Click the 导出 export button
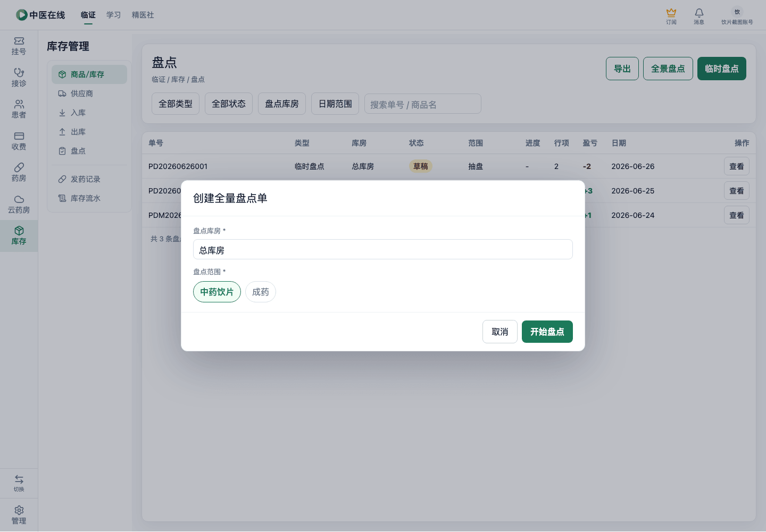 (x=622, y=69)
